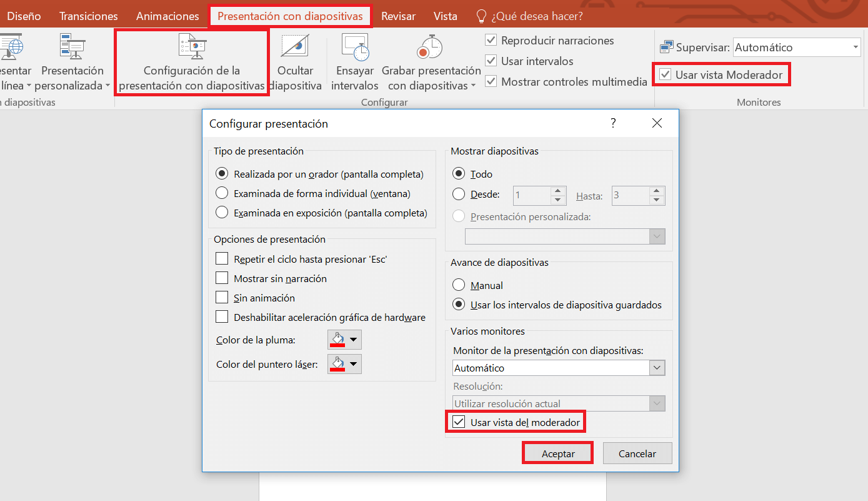Select Realizada por un orador option

pos(221,174)
